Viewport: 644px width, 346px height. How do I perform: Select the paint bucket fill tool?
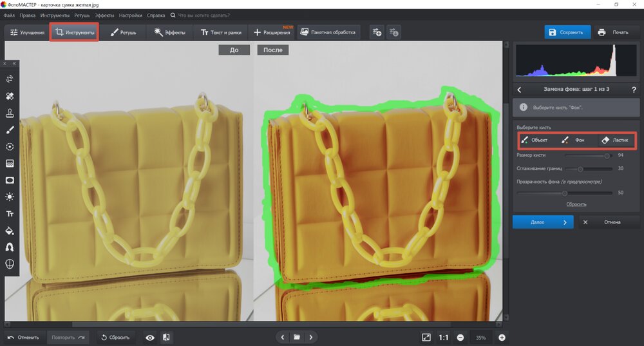click(10, 230)
